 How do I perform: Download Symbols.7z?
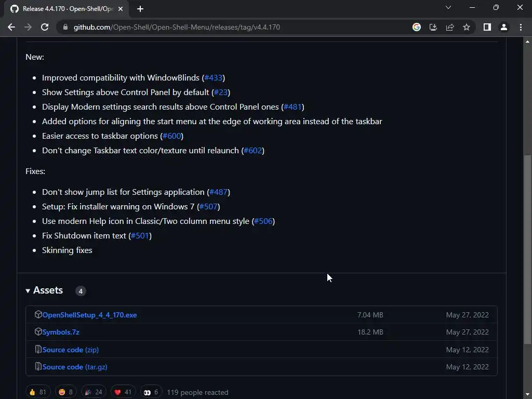pyautogui.click(x=61, y=332)
